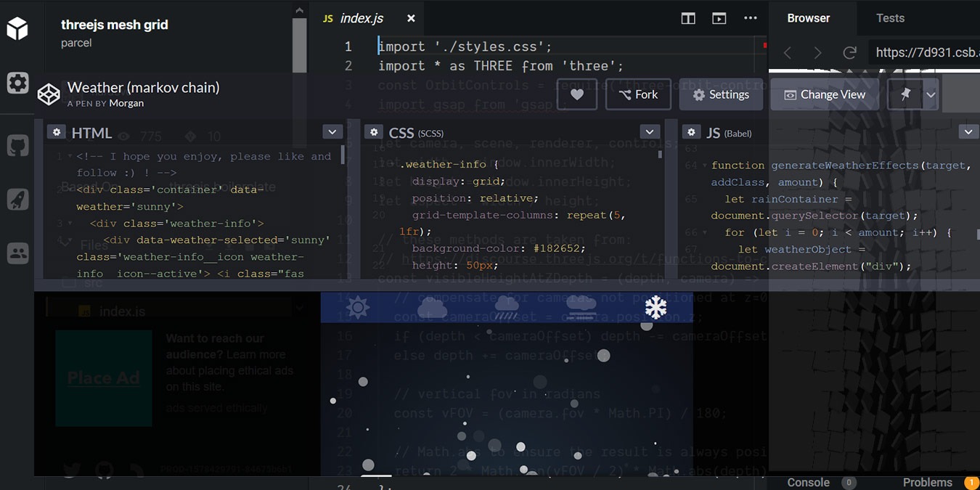Open the CSS panel settings gear
Viewport: 980px width, 490px height.
click(x=373, y=131)
